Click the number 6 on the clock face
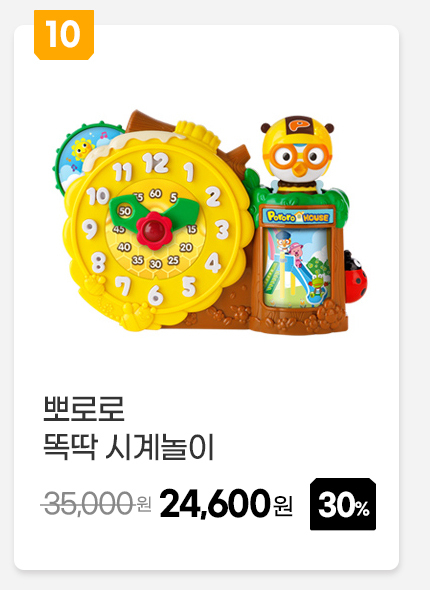The height and width of the screenshot is (590, 430). pos(155,295)
